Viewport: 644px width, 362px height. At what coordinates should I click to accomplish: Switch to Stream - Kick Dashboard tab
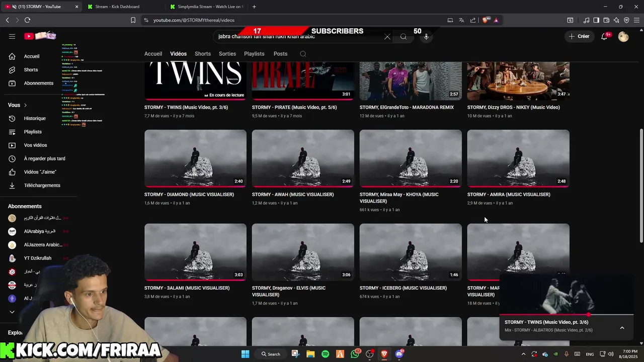(123, 7)
